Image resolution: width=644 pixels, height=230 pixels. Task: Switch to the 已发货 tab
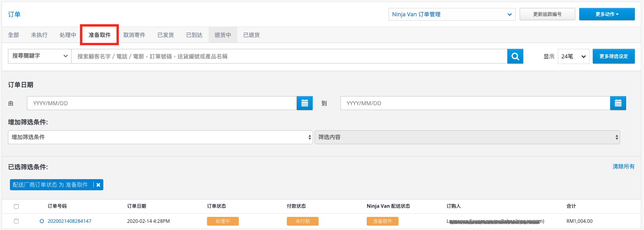click(x=166, y=35)
